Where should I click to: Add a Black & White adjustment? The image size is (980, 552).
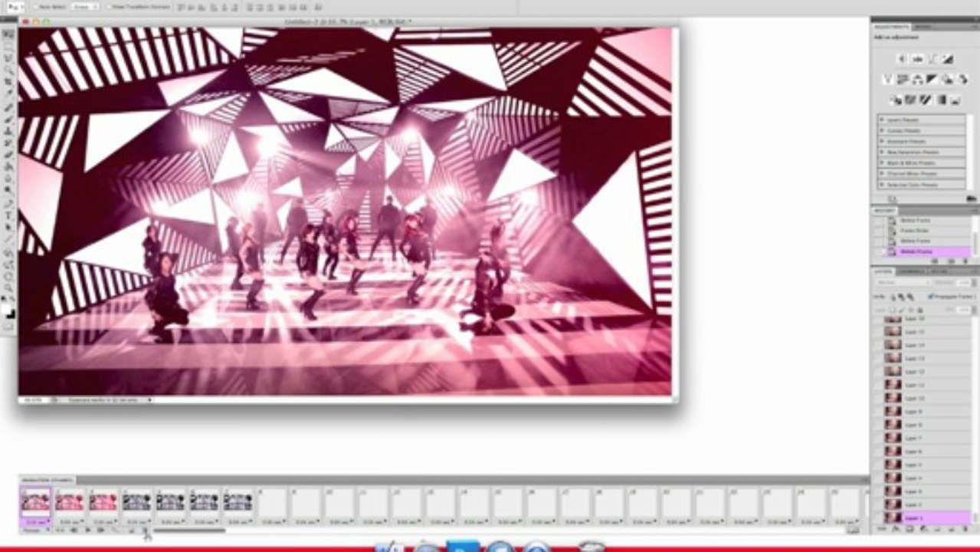(932, 79)
